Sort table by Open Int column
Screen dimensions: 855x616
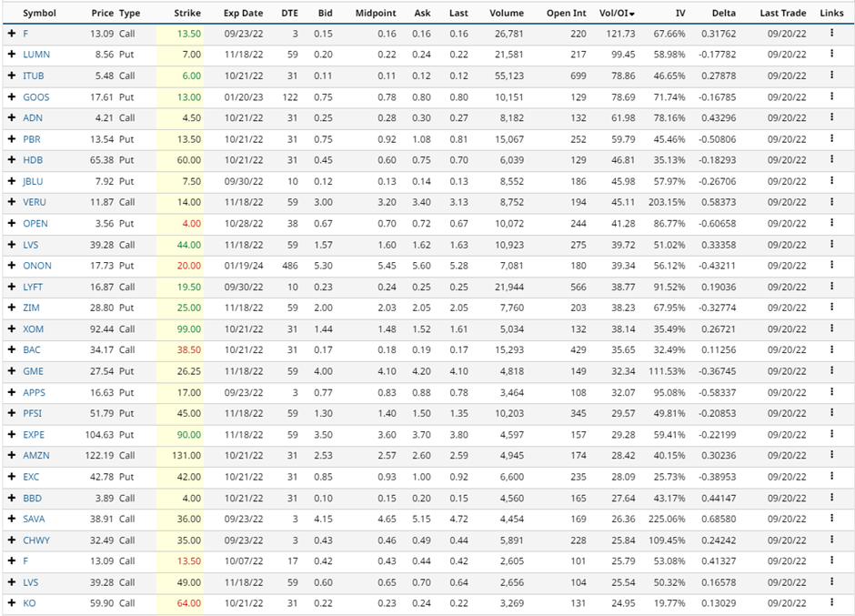click(x=567, y=13)
